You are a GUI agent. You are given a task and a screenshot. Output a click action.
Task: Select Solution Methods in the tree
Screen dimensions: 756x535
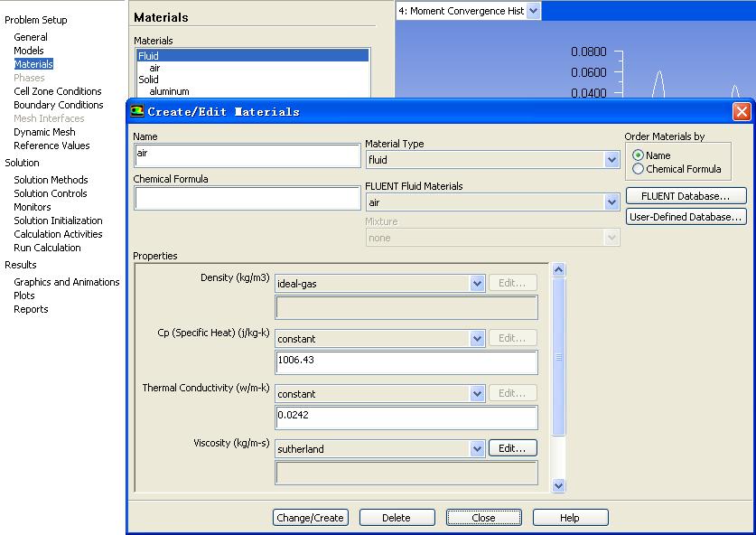51,180
